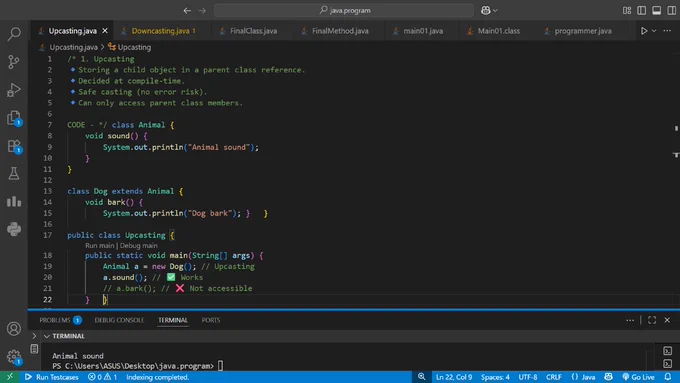Open the Python icon in activity bar
This screenshot has height=383, width=680.
14,229
